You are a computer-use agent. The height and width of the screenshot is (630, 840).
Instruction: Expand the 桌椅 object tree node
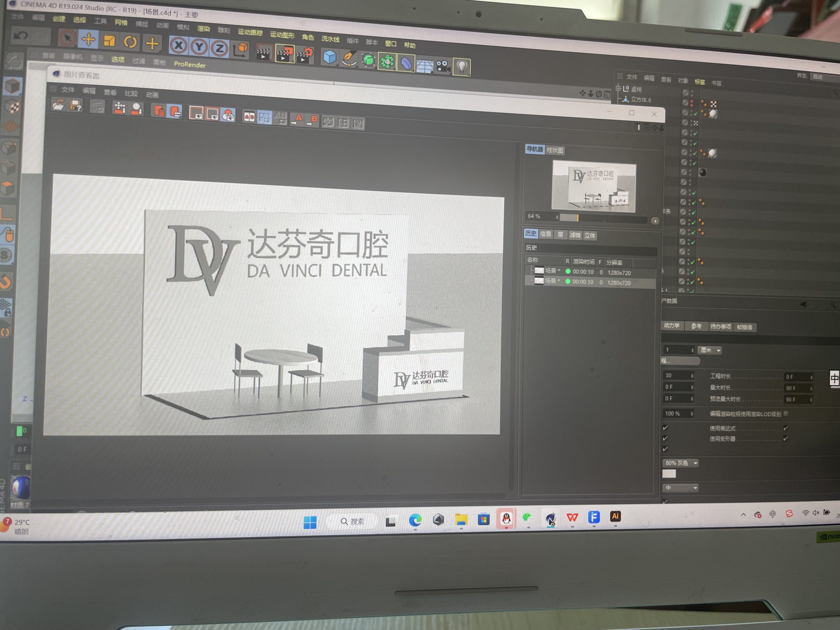(x=618, y=89)
